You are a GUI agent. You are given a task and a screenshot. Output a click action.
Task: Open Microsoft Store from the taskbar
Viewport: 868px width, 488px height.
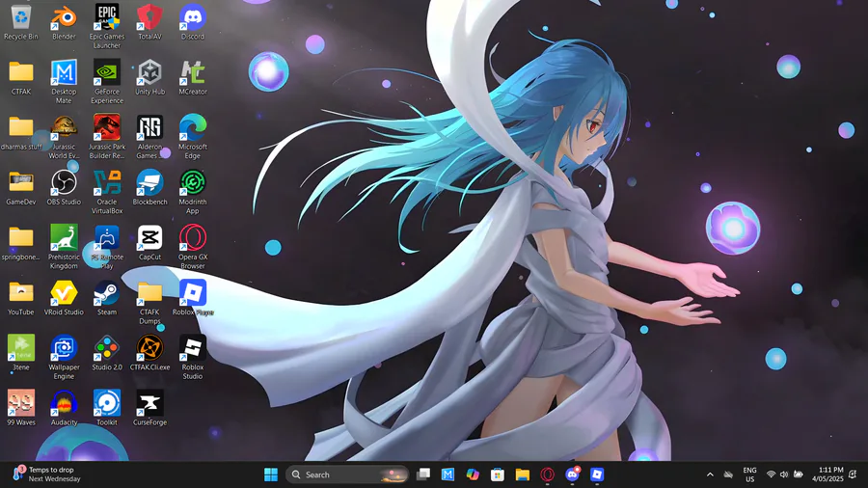498,474
